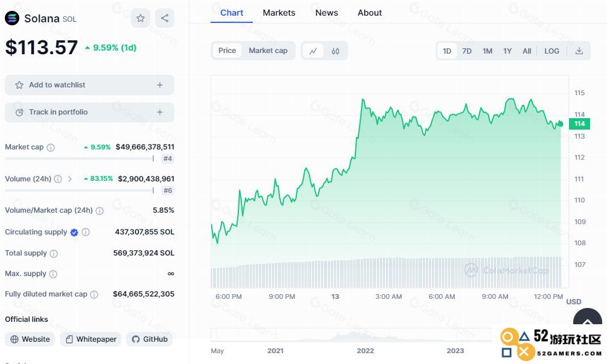
Task: Enable LOG scale on chart
Action: tap(551, 51)
